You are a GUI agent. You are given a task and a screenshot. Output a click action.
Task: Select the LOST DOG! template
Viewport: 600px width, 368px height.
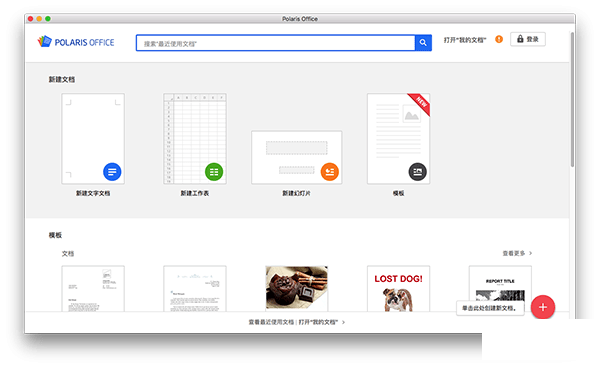tap(398, 289)
